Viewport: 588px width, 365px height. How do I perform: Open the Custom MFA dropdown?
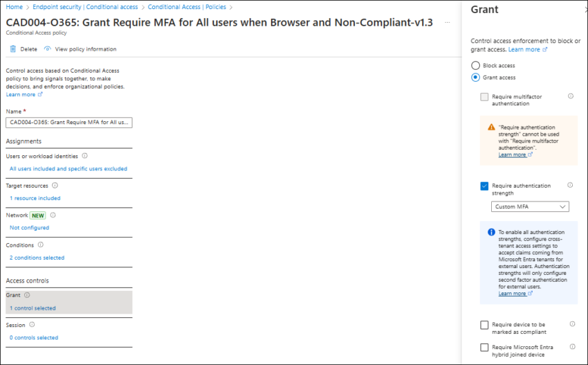point(530,206)
